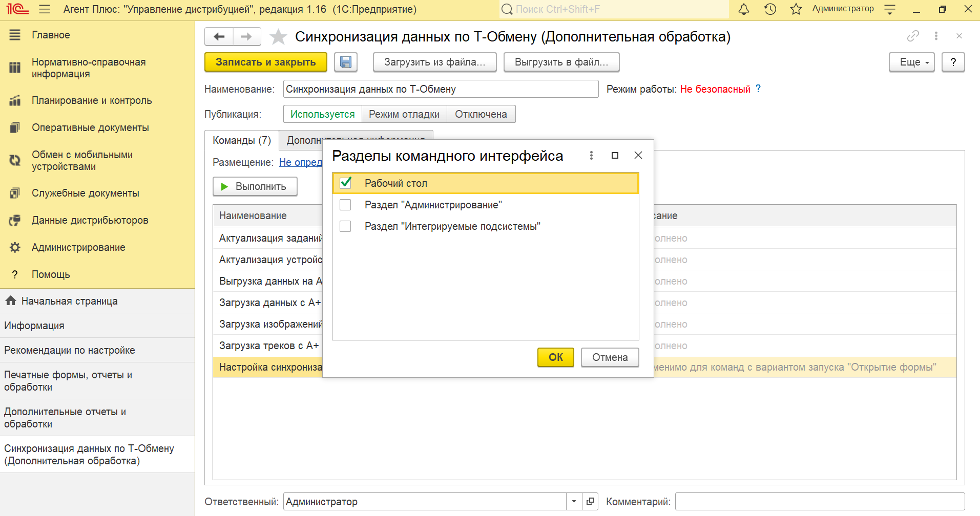Add form to favorites with star icon
Viewport: 980px width, 516px height.
(x=278, y=36)
